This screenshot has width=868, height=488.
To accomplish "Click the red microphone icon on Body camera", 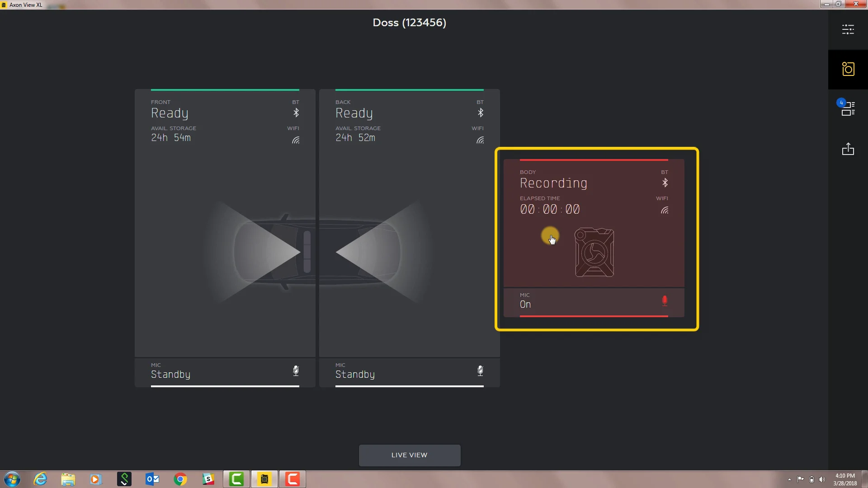I will coord(665,300).
